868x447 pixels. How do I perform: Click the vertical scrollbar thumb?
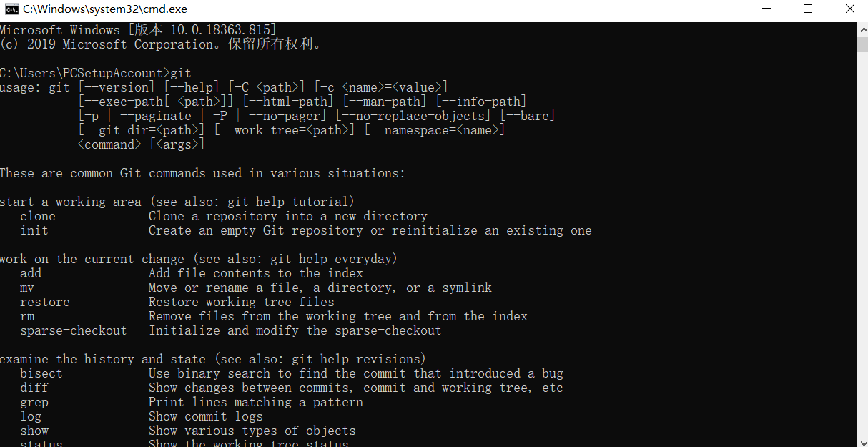[862, 44]
